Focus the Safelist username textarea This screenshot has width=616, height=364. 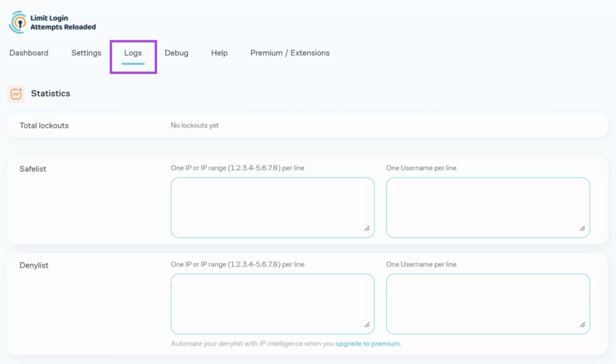tap(488, 208)
